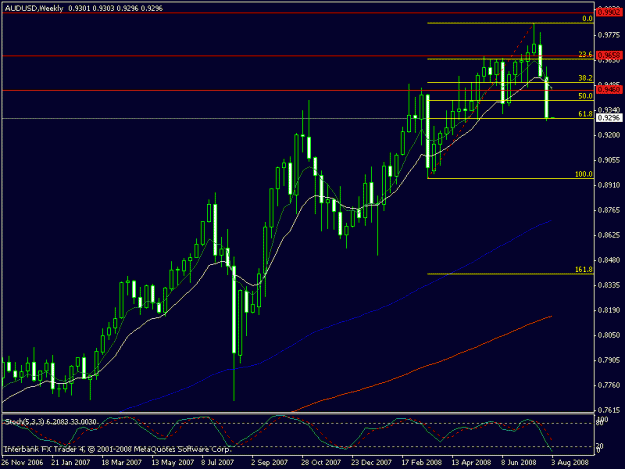Click the 26 Nov 2006 date label

(x=22, y=463)
